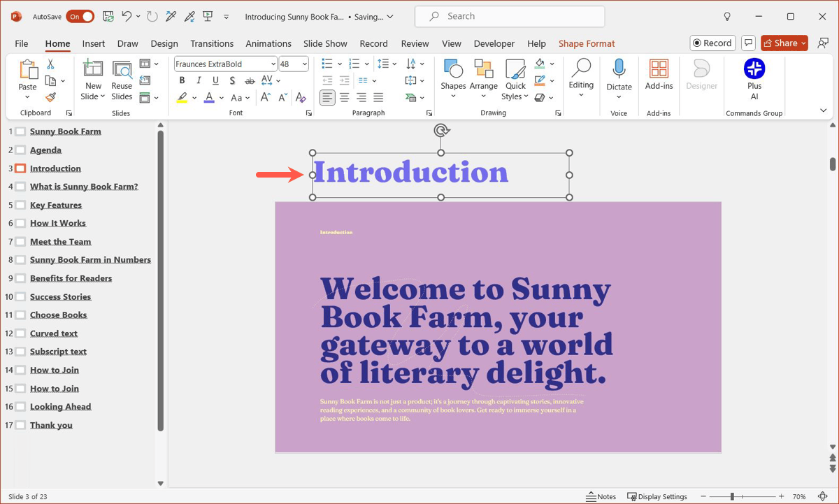
Task: Select the Curved text slide box
Action: click(x=20, y=333)
